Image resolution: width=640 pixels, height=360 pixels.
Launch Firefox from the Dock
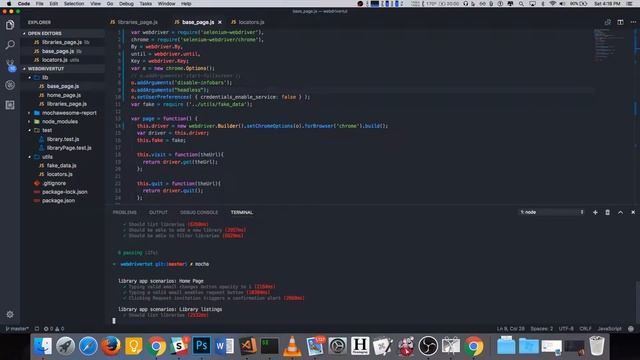[111, 346]
